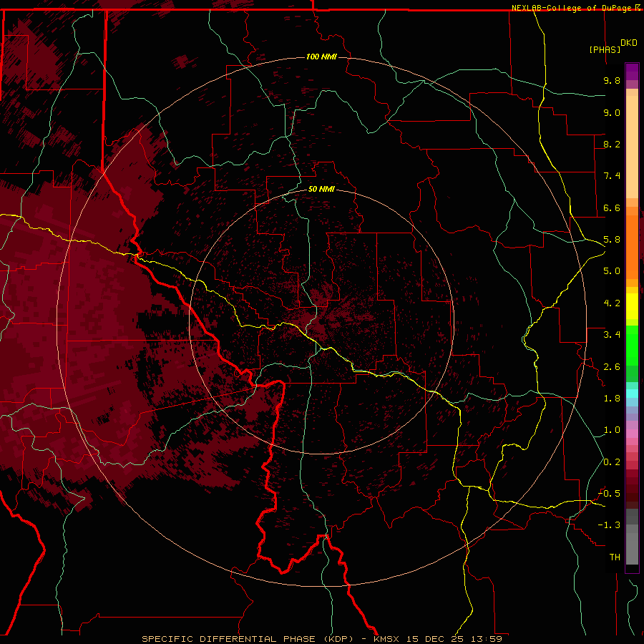Click the yellow segment of the color bar
Viewport: 644px width, 644px height.
[x=632, y=306]
